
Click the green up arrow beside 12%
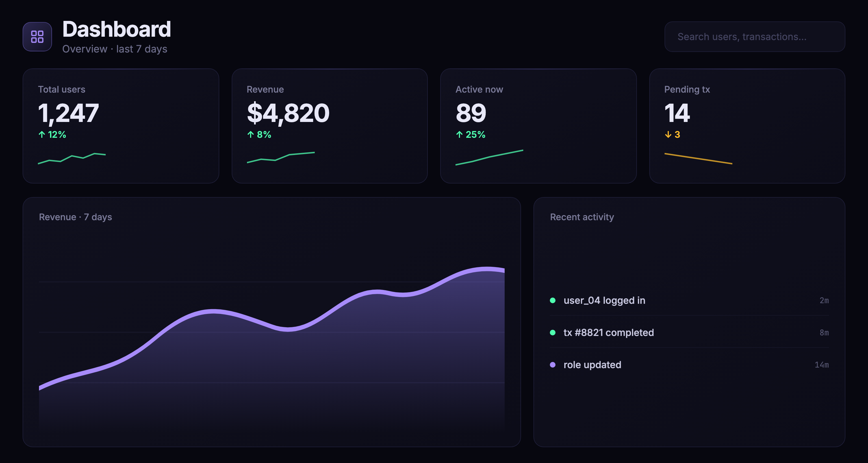click(x=42, y=135)
